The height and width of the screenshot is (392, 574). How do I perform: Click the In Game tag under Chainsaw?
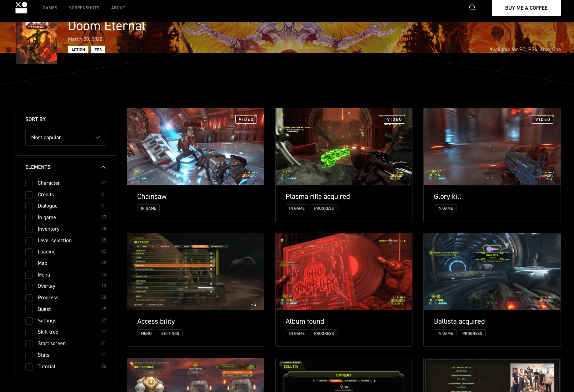[x=148, y=208]
